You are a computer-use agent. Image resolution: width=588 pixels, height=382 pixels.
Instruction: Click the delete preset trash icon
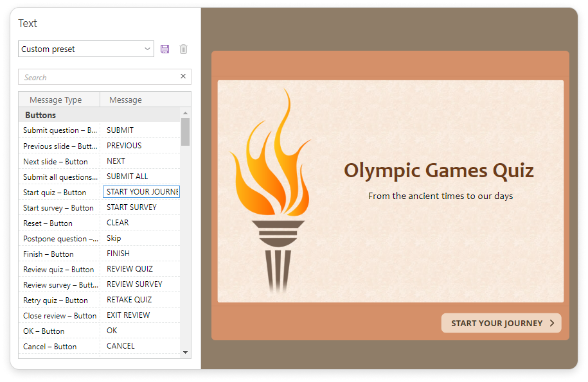coord(183,49)
